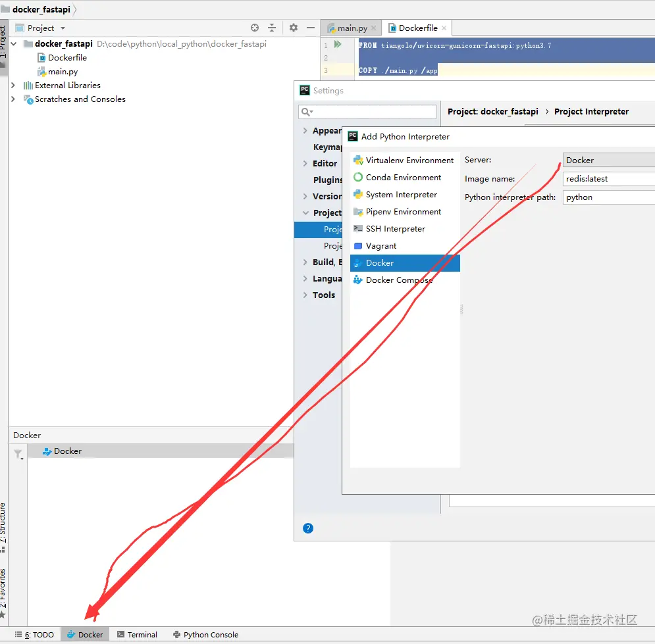Select Docker interpreter option in list
This screenshot has width=655, height=644.
[x=404, y=263]
